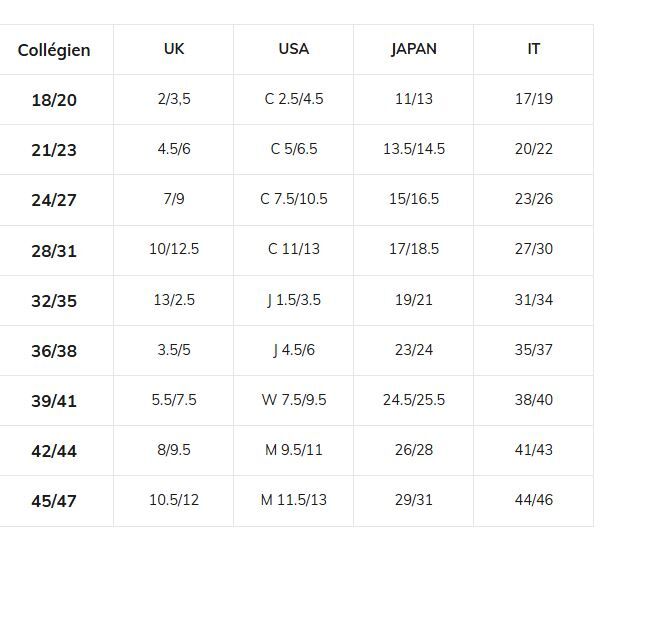Click the IT column header

[534, 49]
